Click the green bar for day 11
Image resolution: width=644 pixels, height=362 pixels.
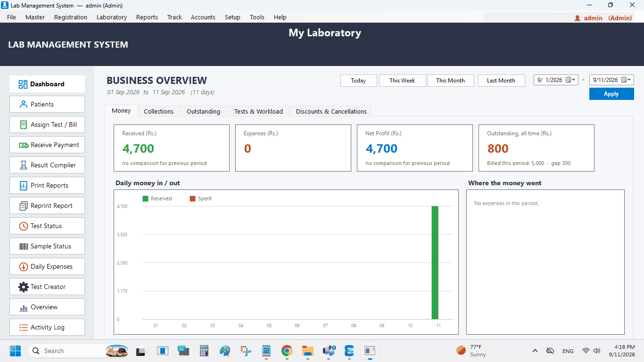pos(435,263)
